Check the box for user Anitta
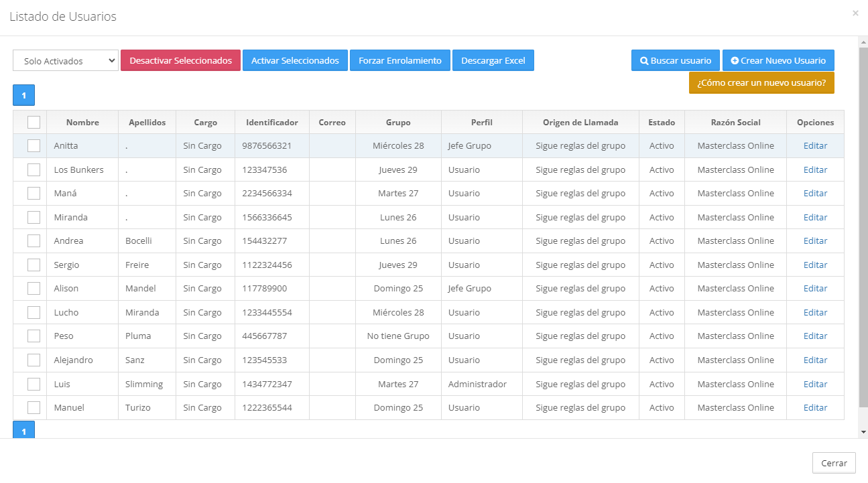Image resolution: width=868 pixels, height=483 pixels. [x=34, y=146]
